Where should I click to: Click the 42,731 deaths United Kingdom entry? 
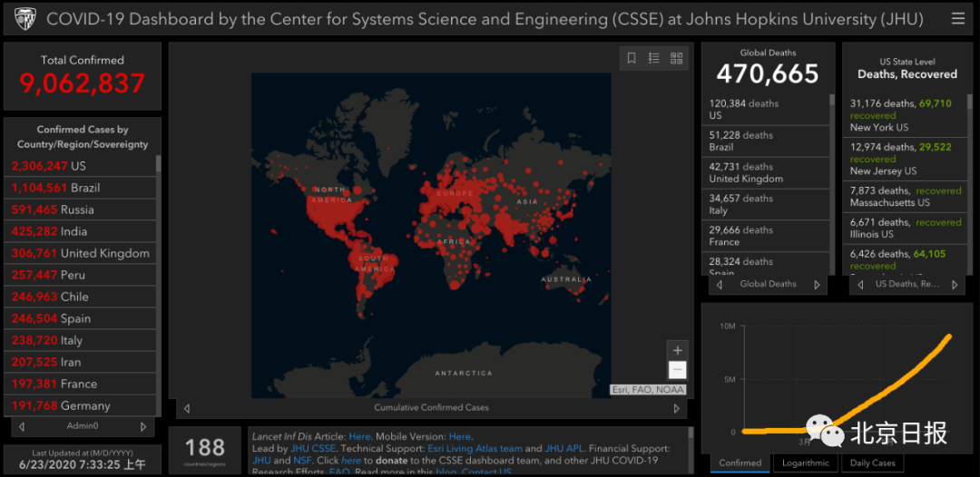pyautogui.click(x=766, y=173)
